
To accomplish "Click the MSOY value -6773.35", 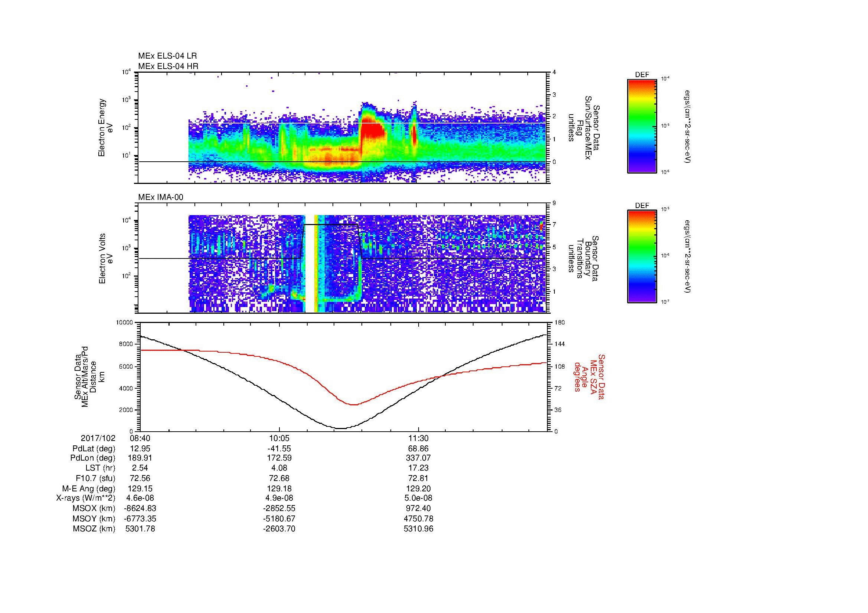I will coord(140,519).
